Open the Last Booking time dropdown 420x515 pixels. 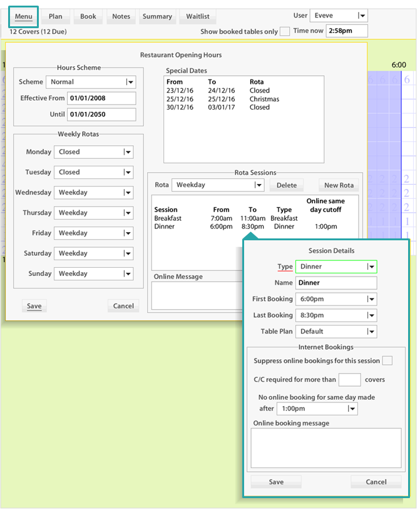coord(336,315)
